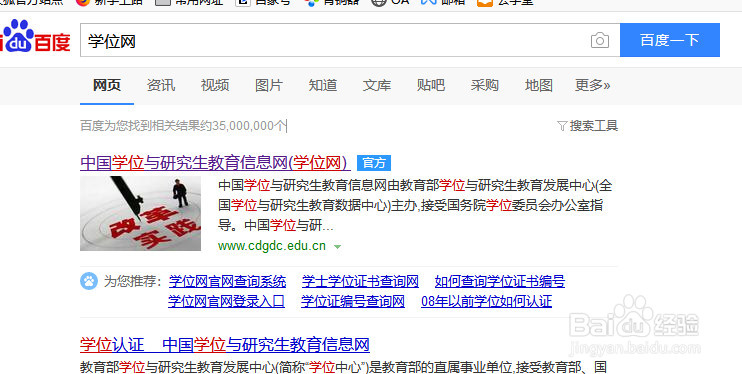The image size is (742, 374).
Task: Expand the 更多» tab options
Action: point(592,85)
